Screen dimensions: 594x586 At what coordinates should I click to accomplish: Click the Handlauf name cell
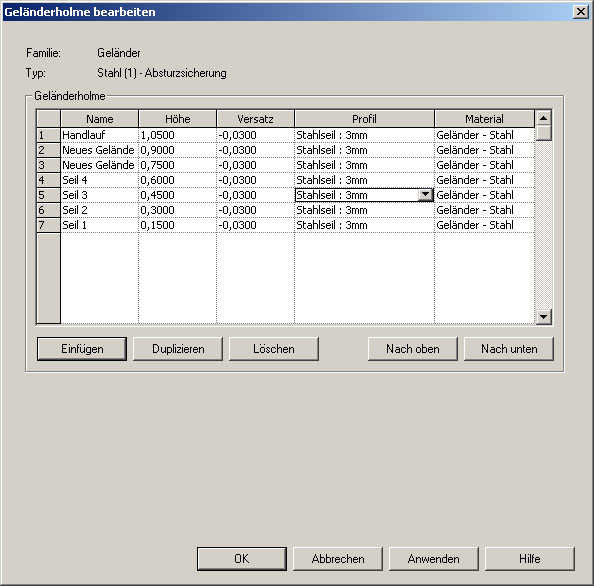click(x=100, y=135)
